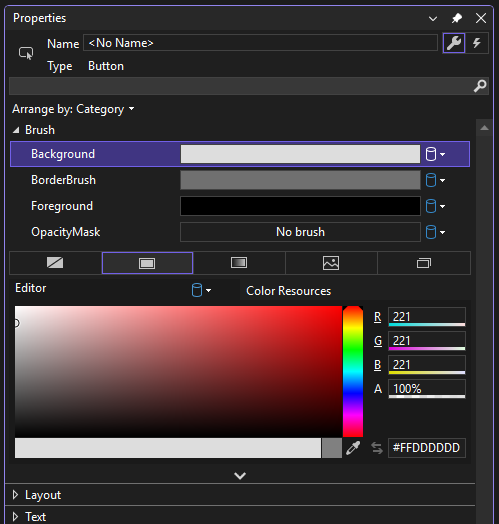Select the Foreground property label
The width and height of the screenshot is (499, 524).
pyautogui.click(x=62, y=206)
